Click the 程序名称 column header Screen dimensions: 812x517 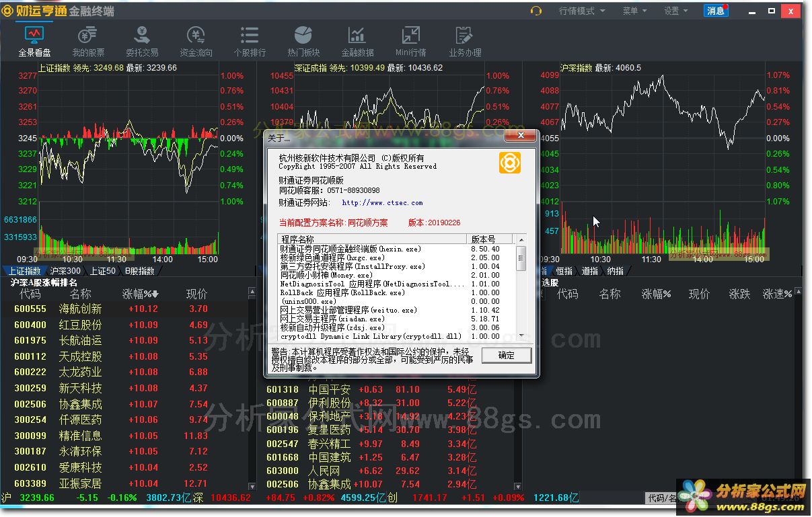(x=373, y=239)
